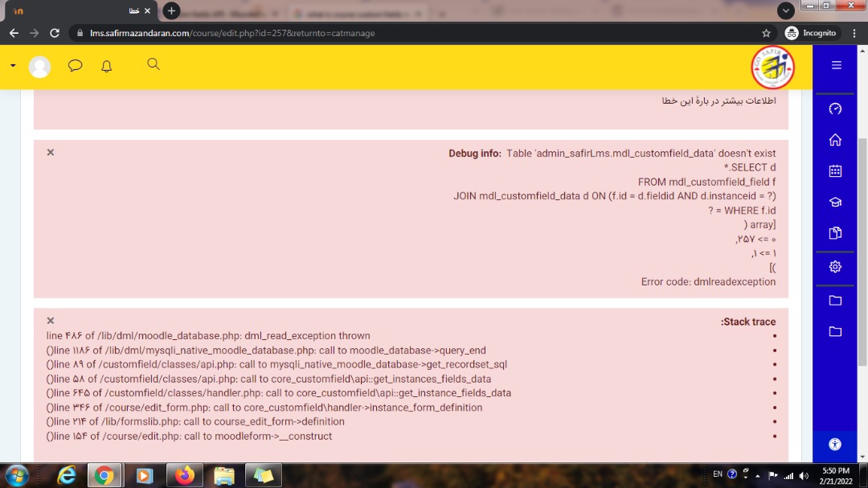Screen dimensions: 868x488
Task: Click the Incognito profile indicator
Action: (810, 33)
